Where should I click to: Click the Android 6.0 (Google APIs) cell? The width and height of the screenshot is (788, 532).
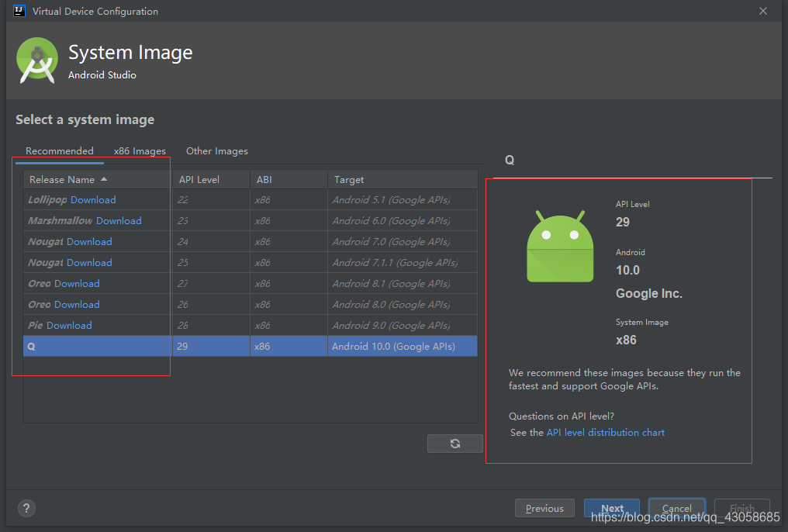403,220
